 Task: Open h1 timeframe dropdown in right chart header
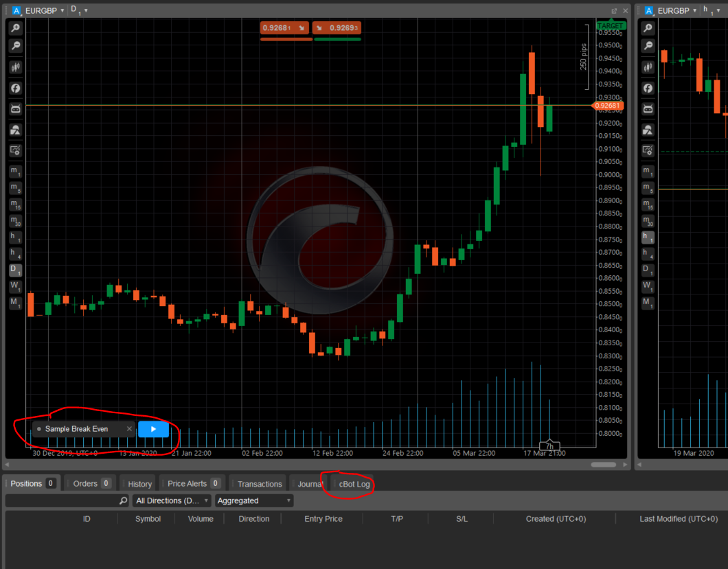click(x=711, y=10)
